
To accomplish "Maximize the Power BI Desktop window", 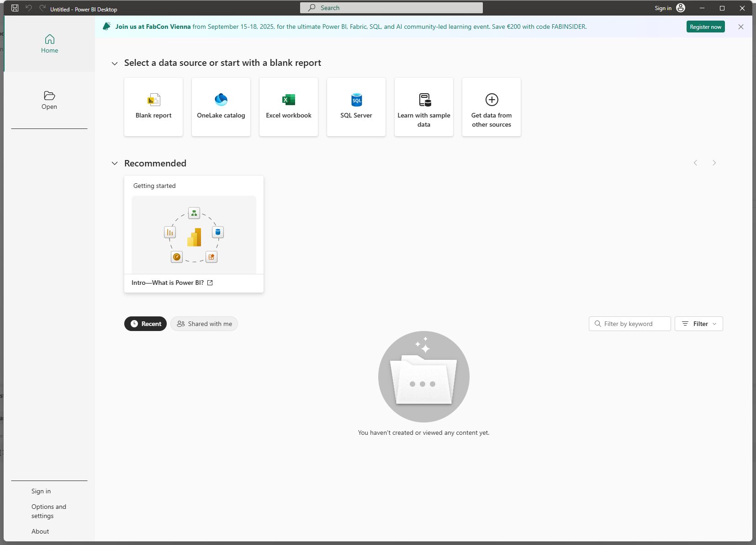I will 722,8.
